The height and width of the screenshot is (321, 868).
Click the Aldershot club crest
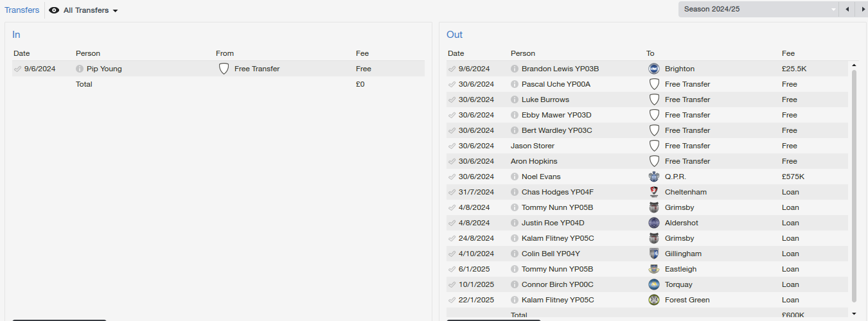click(654, 223)
